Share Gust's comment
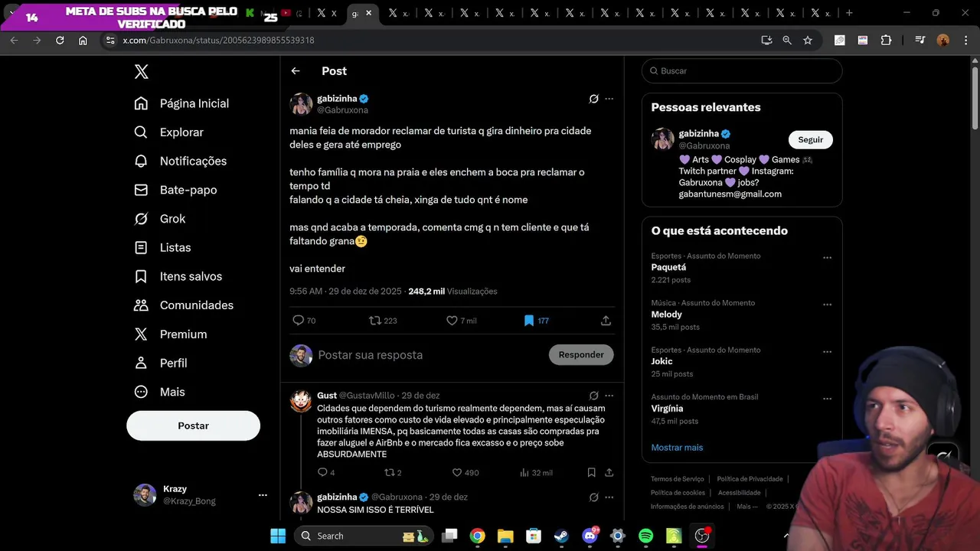The image size is (980, 551). tap(609, 473)
